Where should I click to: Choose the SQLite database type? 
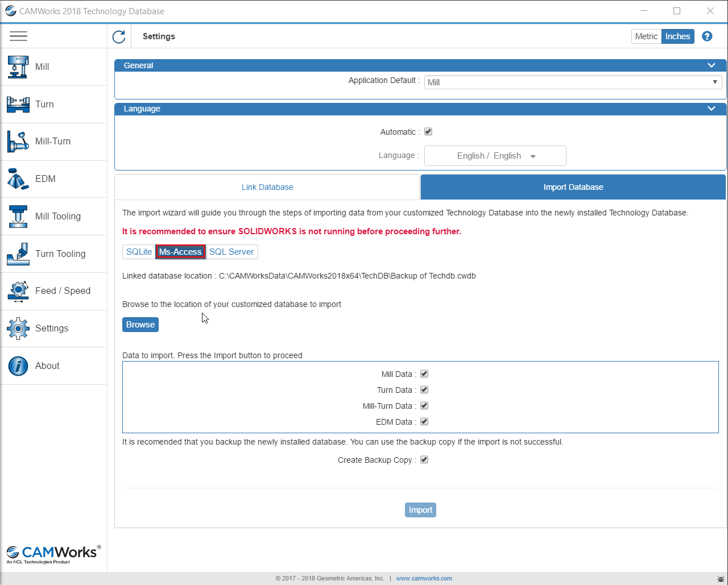pos(139,252)
